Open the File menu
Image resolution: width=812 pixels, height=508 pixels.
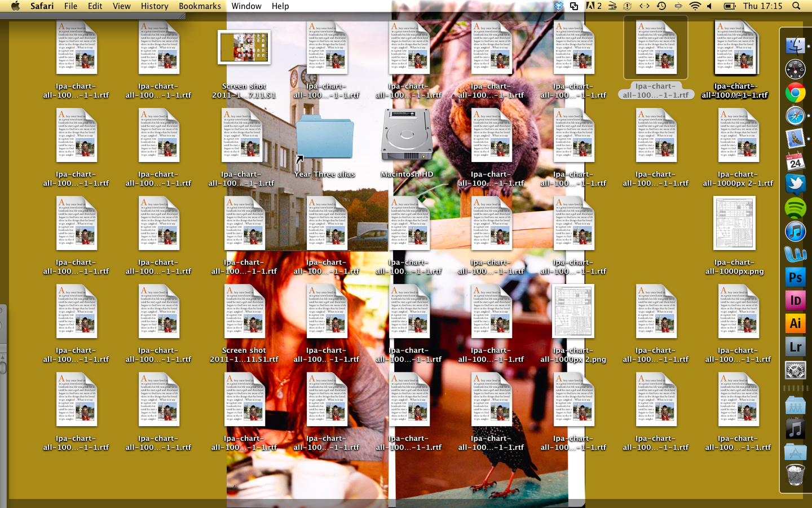click(x=70, y=6)
